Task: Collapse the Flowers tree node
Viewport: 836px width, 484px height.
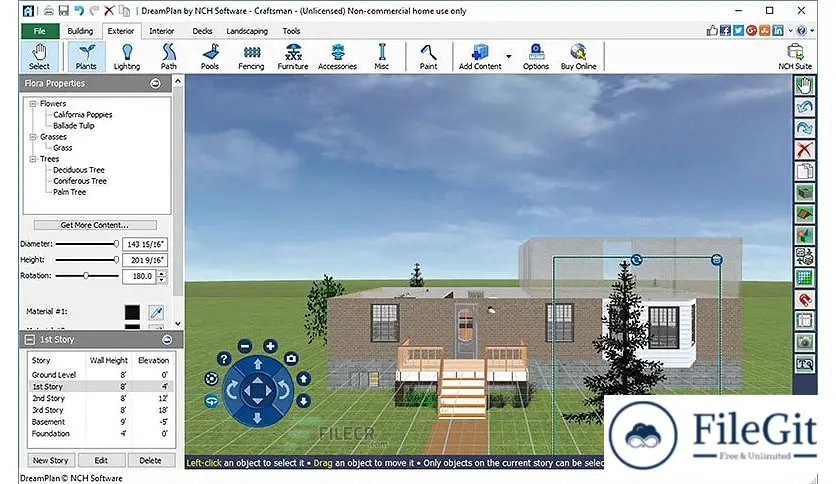Action: pos(33,103)
